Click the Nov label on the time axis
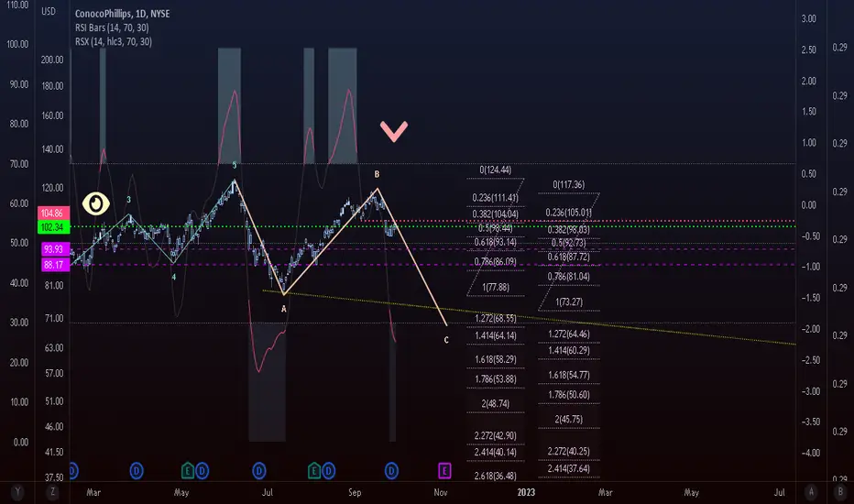Image resolution: width=854 pixels, height=504 pixels. click(441, 492)
